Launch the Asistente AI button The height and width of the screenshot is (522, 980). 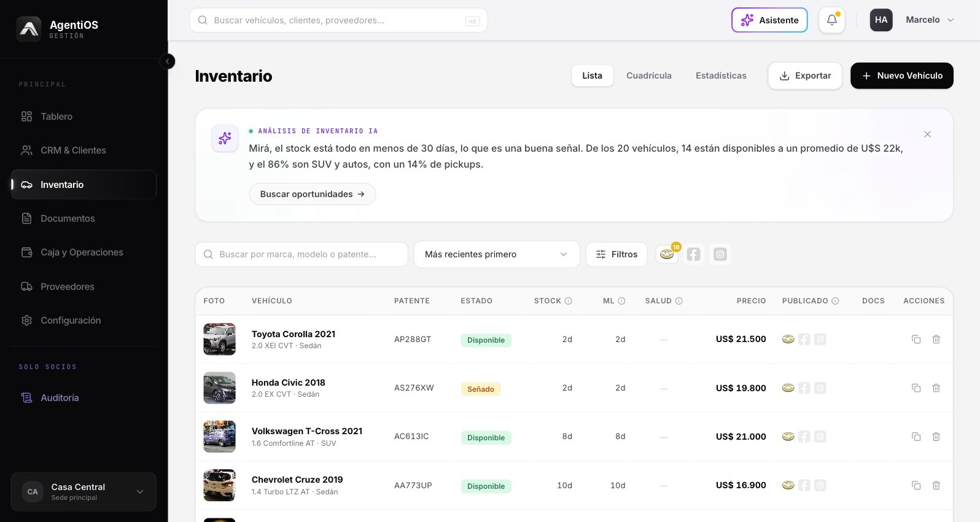click(x=769, y=20)
